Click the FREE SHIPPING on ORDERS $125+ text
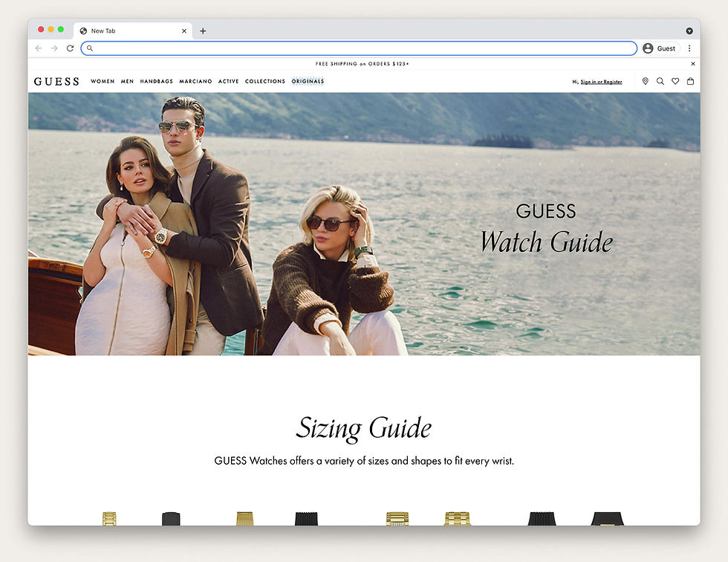Image resolution: width=728 pixels, height=562 pixels. [x=363, y=64]
